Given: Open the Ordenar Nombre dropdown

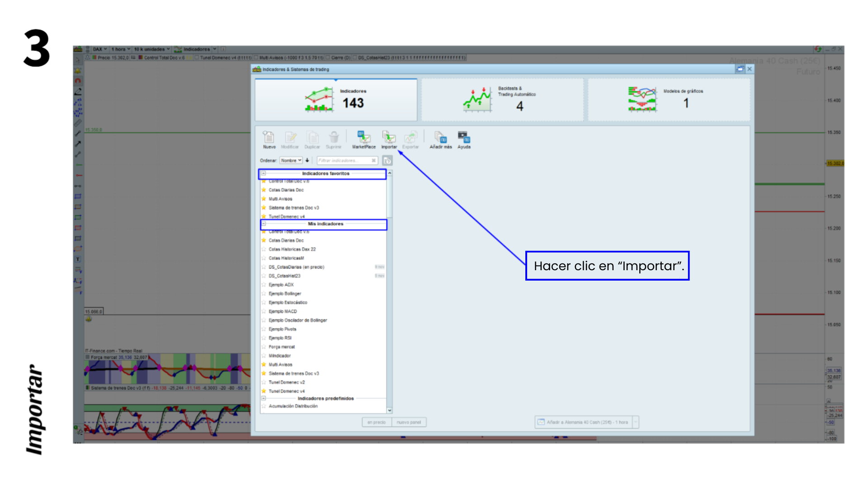Looking at the screenshot, I should pyautogui.click(x=291, y=160).
